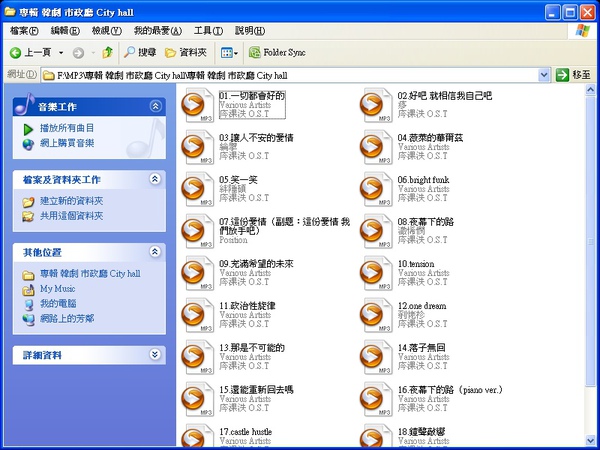Collapse the 檔案及資料夾工作 panel
The width and height of the screenshot is (600, 450).
(x=155, y=179)
